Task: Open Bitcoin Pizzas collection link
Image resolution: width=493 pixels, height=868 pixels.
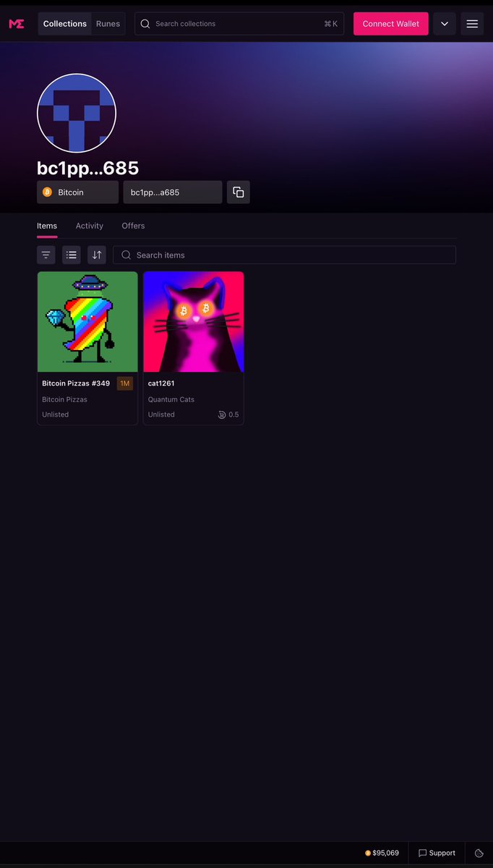Action: point(64,399)
